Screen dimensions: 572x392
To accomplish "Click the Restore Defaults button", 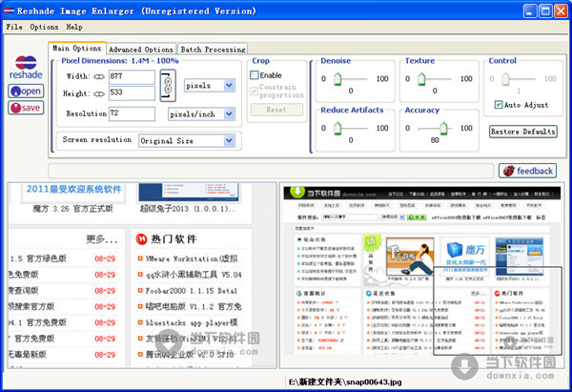I will 523,132.
